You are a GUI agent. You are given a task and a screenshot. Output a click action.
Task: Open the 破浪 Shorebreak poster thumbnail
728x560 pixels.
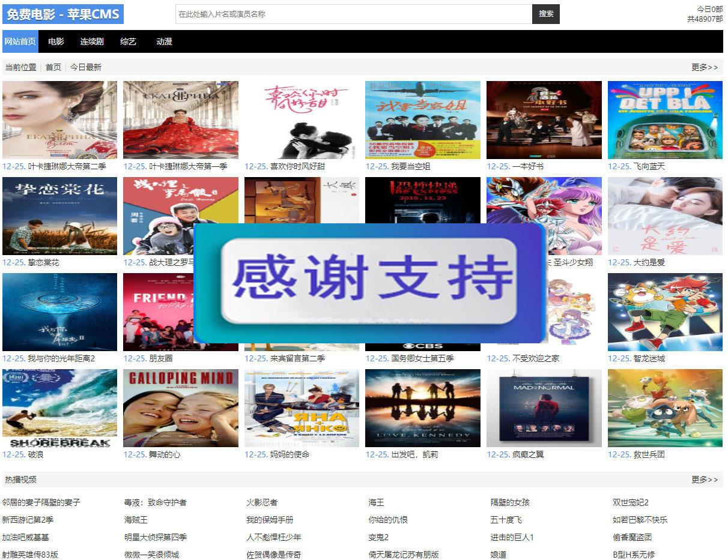[x=60, y=408]
